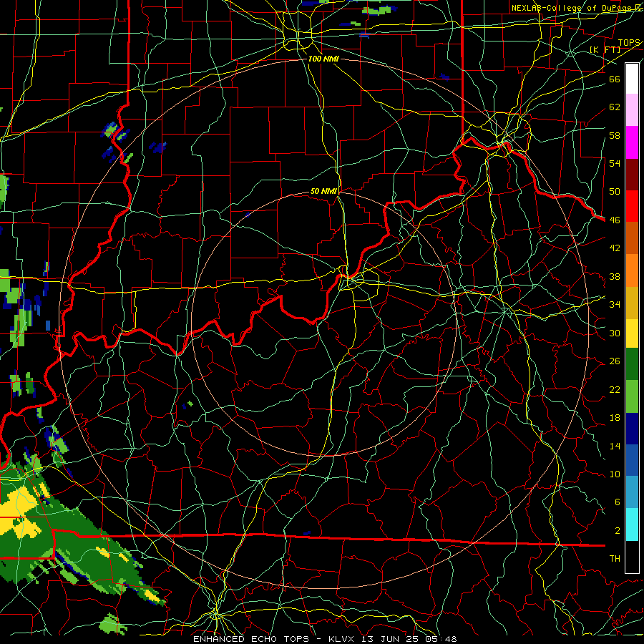Click the legend value '58'
The image size is (644, 644).
pyautogui.click(x=615, y=135)
